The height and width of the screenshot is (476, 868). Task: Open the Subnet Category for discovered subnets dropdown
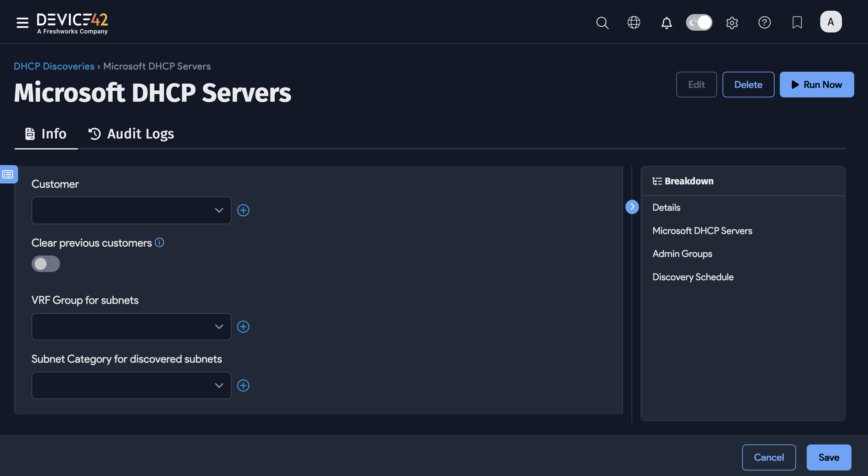pyautogui.click(x=131, y=385)
